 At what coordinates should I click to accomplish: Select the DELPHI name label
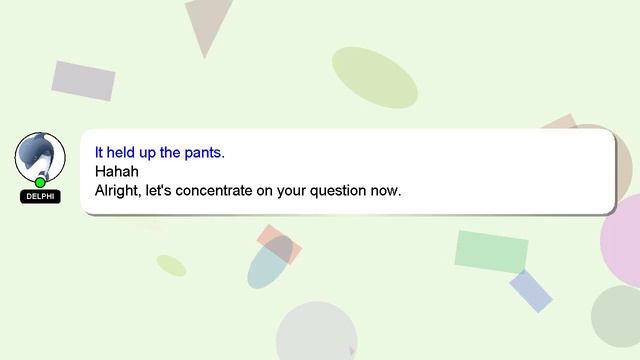coord(40,196)
